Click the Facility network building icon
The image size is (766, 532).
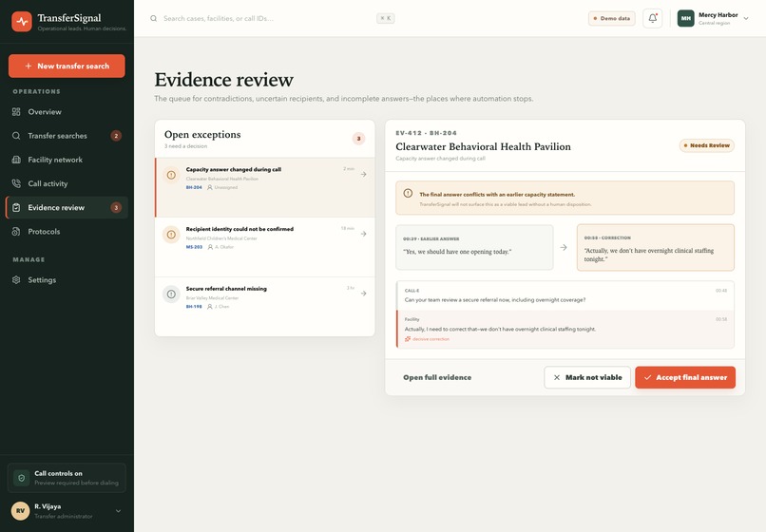tap(16, 160)
